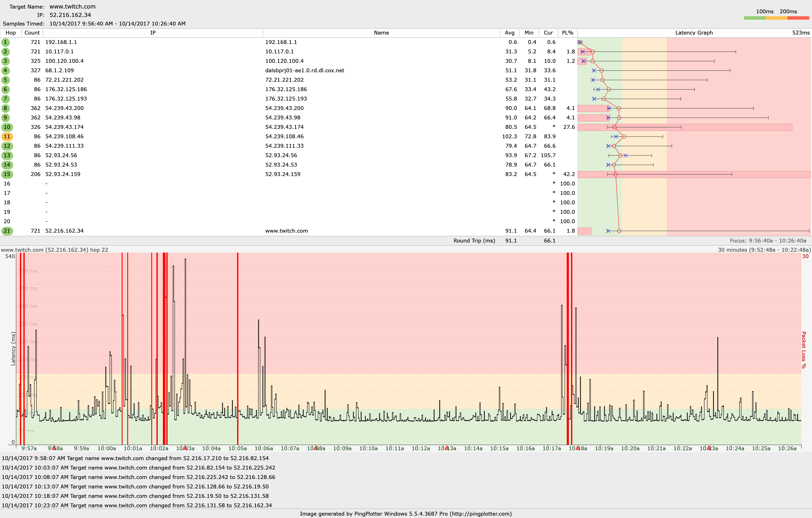This screenshot has height=518, width=812.
Task: Click red triangle marker near 10:08a
Action: pos(316,447)
